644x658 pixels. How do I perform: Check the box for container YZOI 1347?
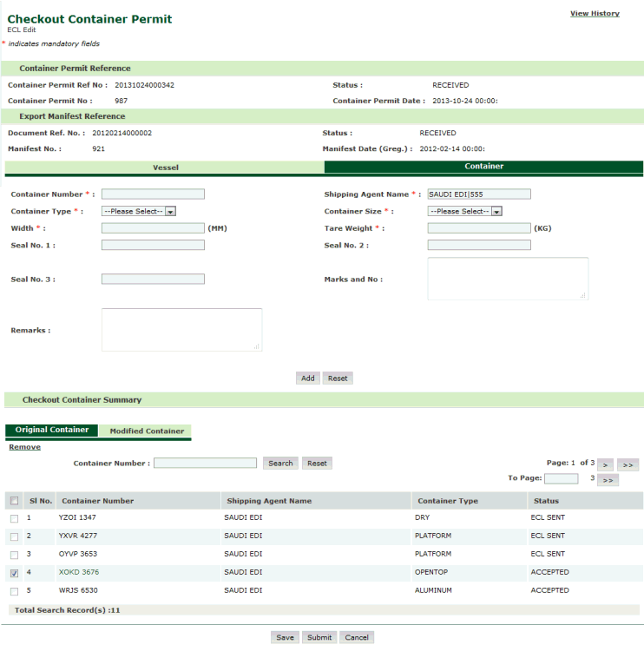coord(14,518)
